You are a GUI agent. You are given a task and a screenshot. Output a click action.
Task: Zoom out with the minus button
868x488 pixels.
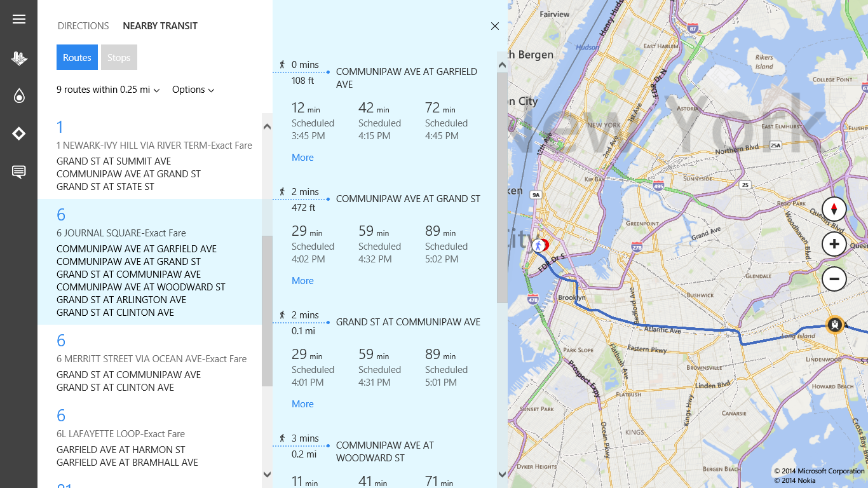[834, 279]
